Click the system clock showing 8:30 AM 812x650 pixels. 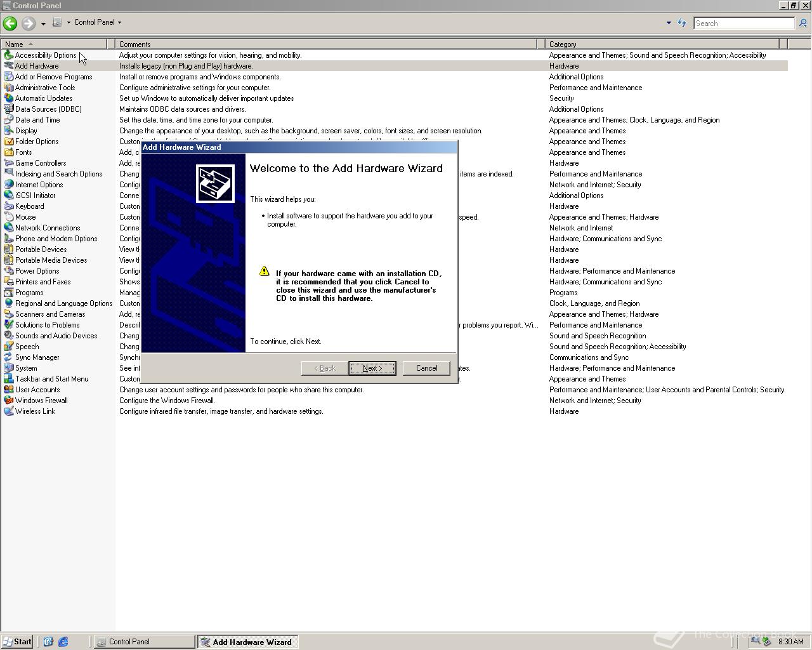pos(790,642)
